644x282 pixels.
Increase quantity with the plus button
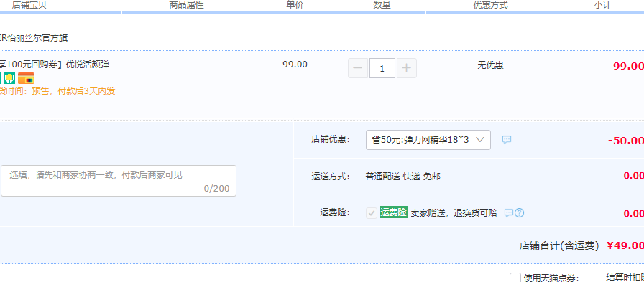coord(407,68)
